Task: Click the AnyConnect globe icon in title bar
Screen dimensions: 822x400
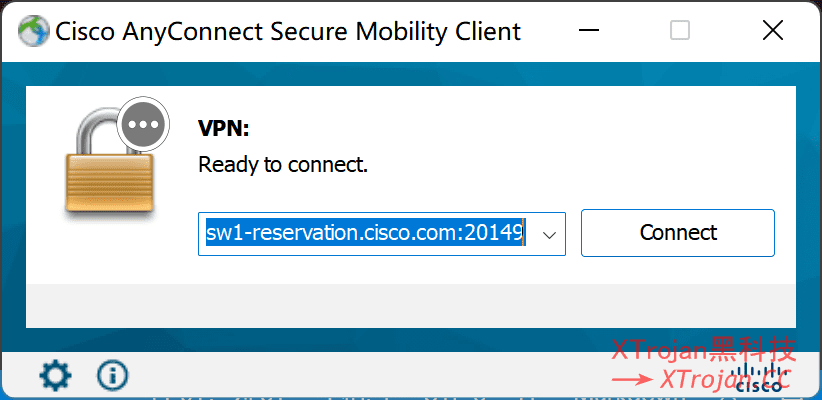Action: [32, 31]
